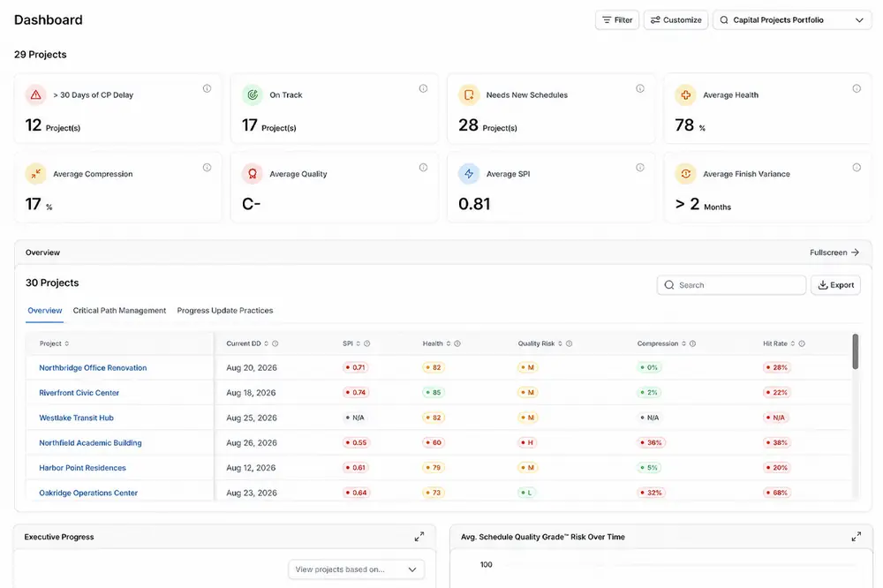Show info for Average SPI card

point(640,167)
